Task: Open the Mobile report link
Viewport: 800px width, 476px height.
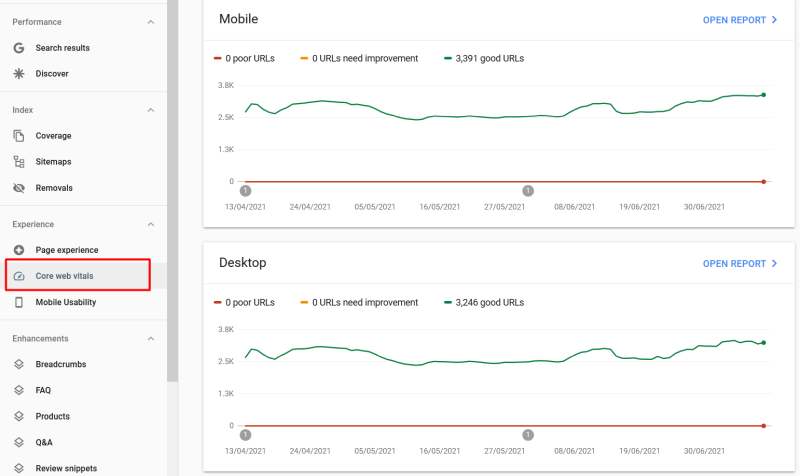Action: coord(740,19)
